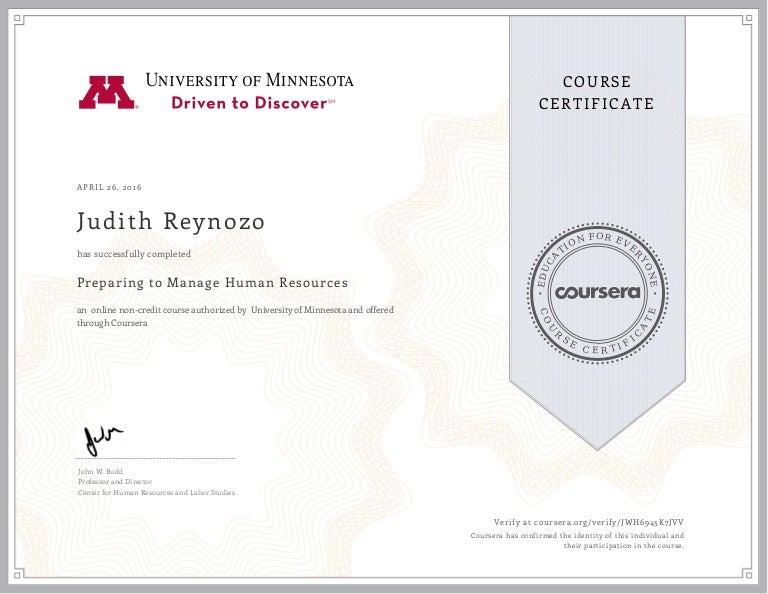The image size is (768, 594).
Task: Click the 'COURSE CERTIFICATE' ribbon title
Action: click(x=596, y=93)
